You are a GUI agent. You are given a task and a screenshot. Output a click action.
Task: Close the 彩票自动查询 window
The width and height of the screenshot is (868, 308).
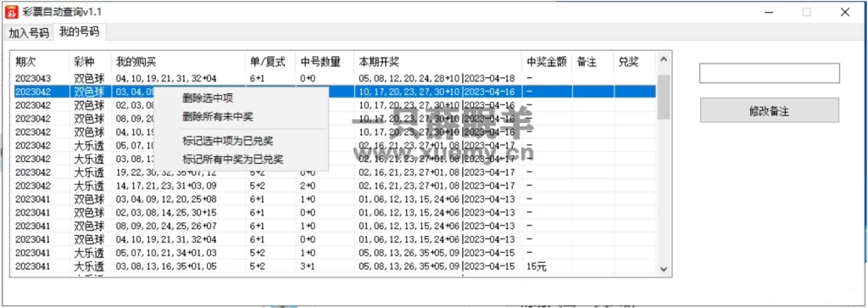pyautogui.click(x=845, y=12)
